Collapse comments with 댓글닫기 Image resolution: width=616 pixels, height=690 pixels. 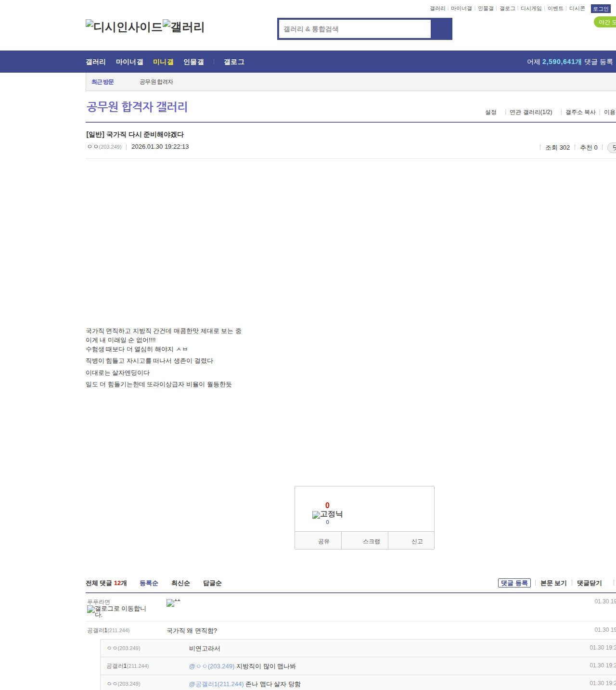[589, 583]
